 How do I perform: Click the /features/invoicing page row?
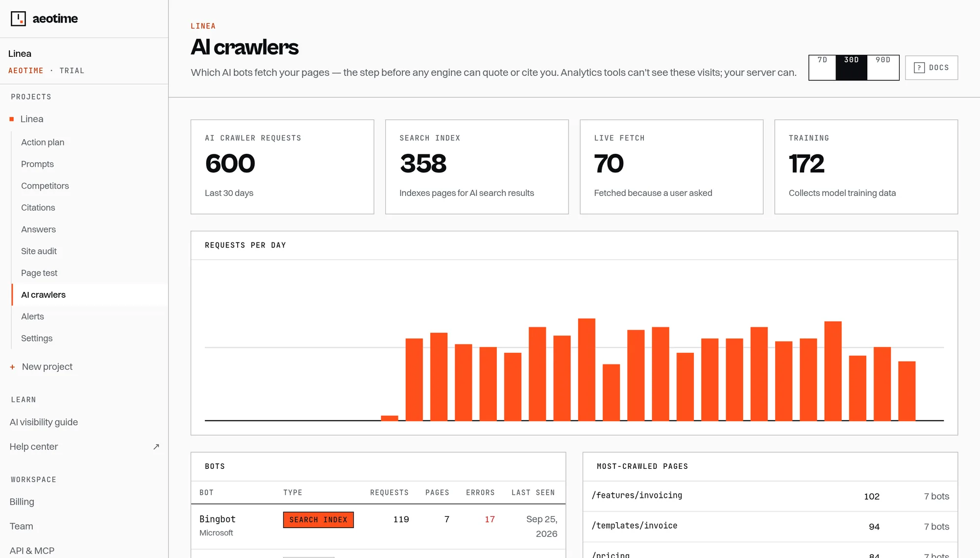click(x=770, y=496)
